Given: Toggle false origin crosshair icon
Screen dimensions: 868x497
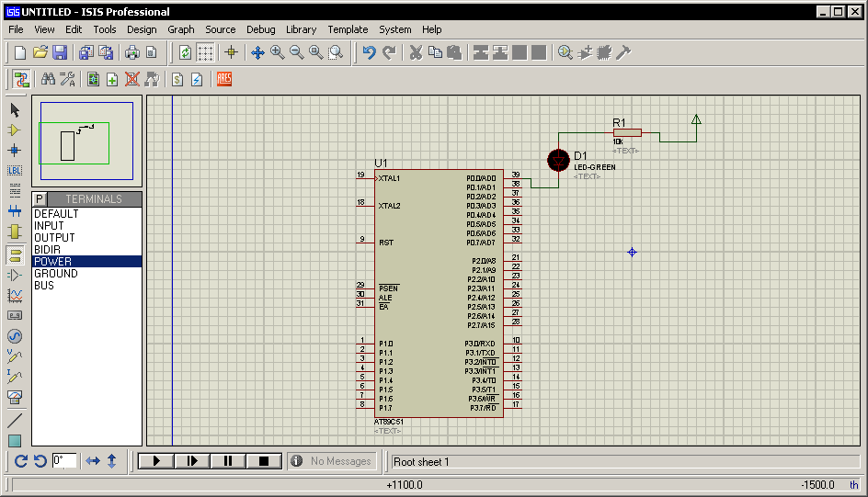Looking at the screenshot, I should click(x=232, y=52).
